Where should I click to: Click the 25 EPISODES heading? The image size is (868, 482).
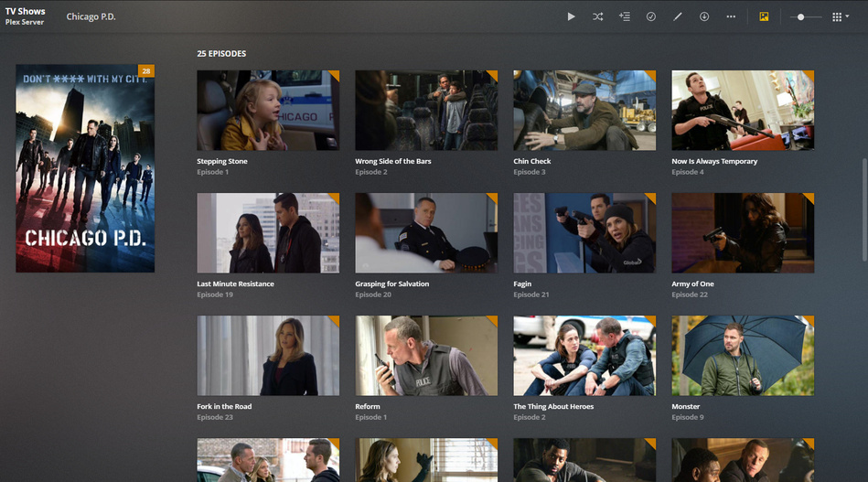coord(221,54)
